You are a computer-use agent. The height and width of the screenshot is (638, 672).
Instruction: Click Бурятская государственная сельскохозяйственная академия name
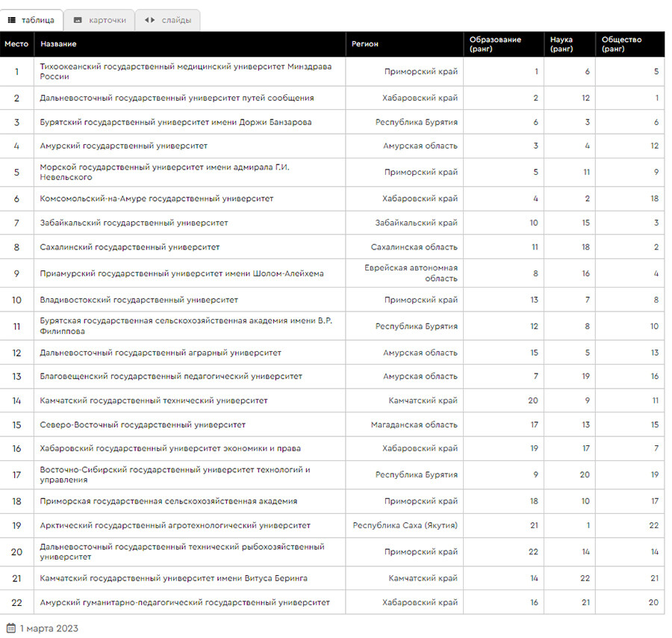tap(186, 326)
